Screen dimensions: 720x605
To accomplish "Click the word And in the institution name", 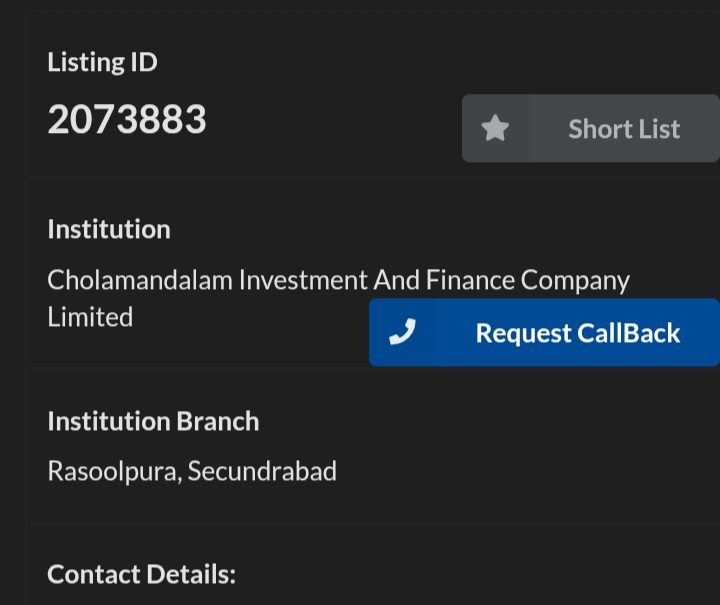I will pos(396,280).
